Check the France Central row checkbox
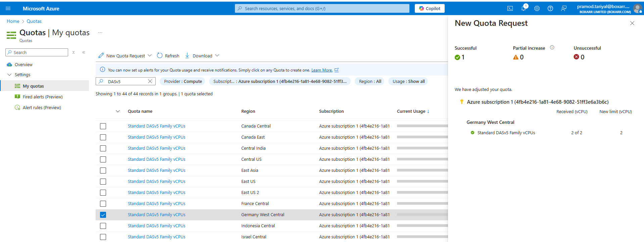Image resolution: width=644 pixels, height=242 pixels. pos(103,204)
